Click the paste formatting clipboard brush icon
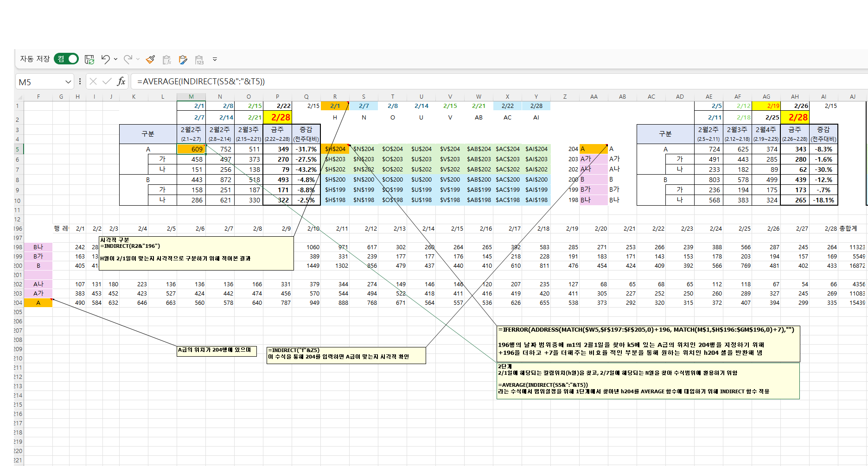This screenshot has height=466, width=868. tap(183, 59)
